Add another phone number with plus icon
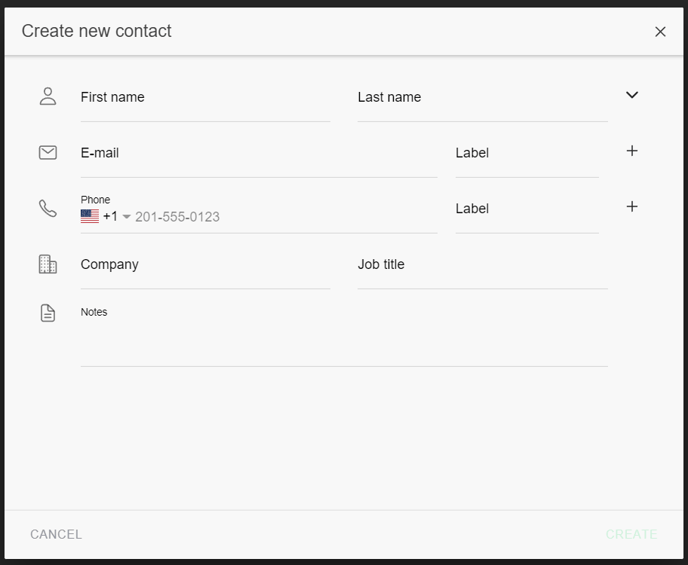This screenshot has height=565, width=688. [x=632, y=207]
